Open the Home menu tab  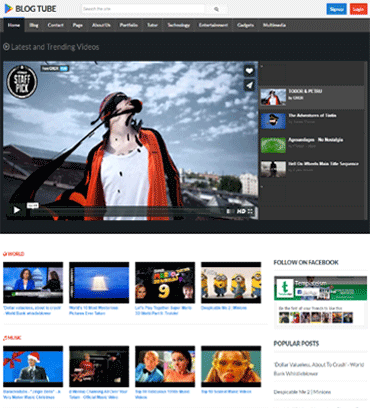pos(14,25)
